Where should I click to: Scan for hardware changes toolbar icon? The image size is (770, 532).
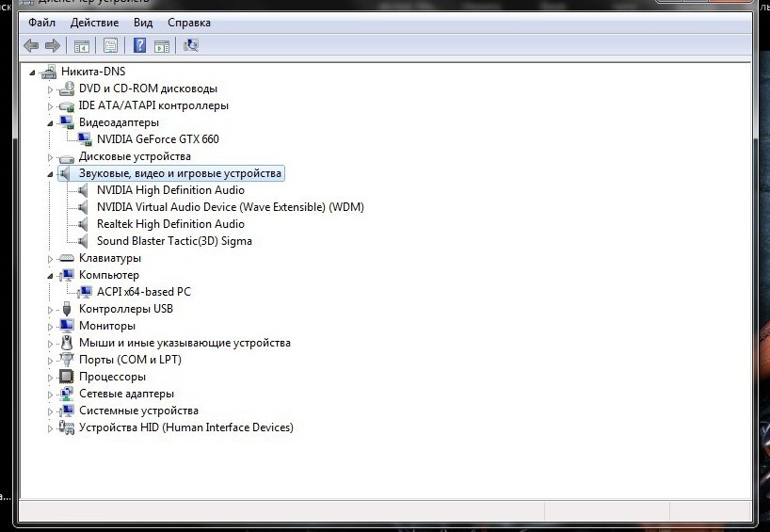(x=191, y=45)
